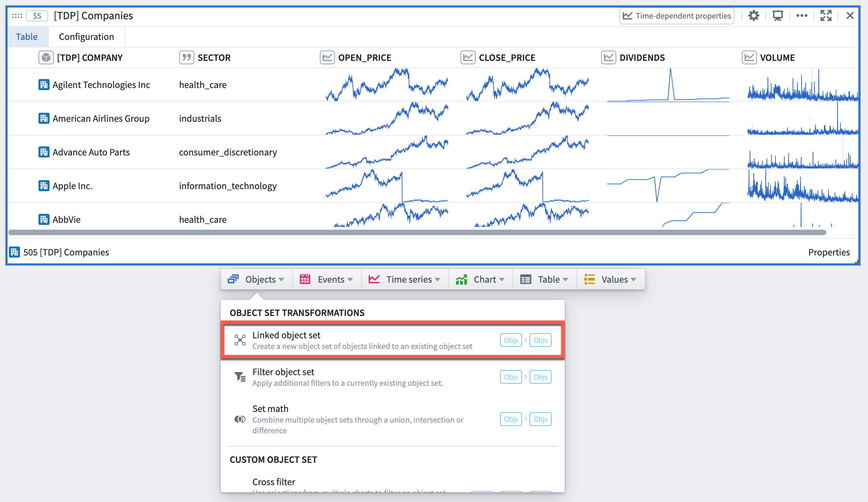This screenshot has height=502, width=868.
Task: Open the Objects dropdown menu
Action: 257,279
